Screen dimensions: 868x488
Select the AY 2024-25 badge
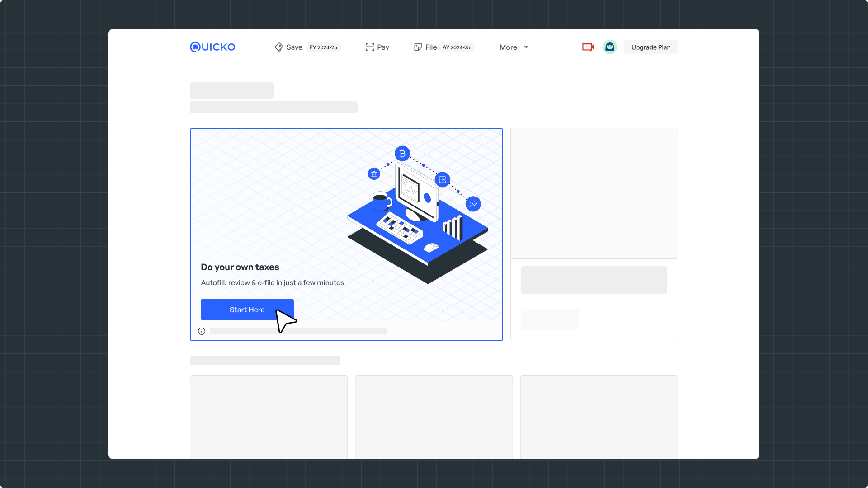coord(456,47)
